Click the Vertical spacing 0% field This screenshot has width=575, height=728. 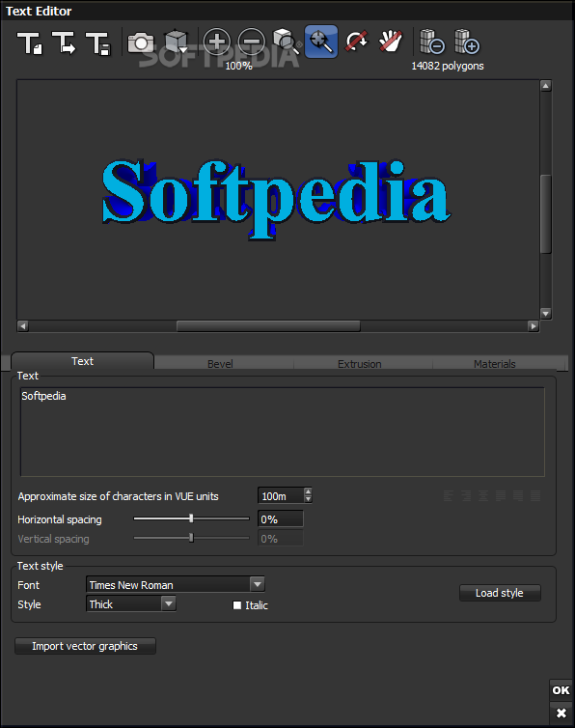tap(281, 539)
